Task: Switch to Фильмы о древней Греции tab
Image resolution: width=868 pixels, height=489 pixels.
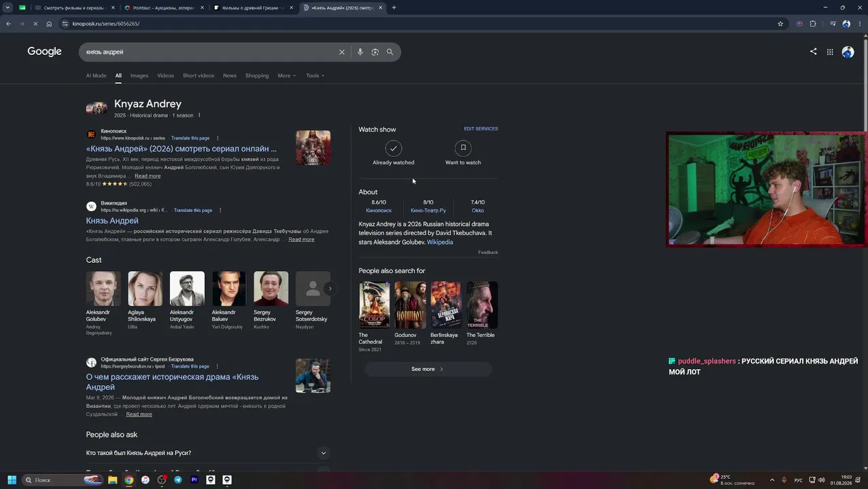Action: [x=251, y=7]
